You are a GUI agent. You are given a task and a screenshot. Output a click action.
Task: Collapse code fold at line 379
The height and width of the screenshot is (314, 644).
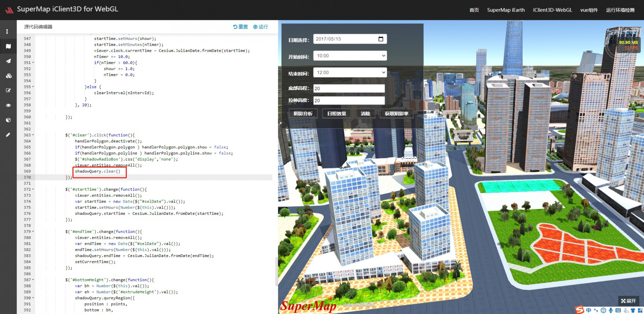(x=33, y=232)
